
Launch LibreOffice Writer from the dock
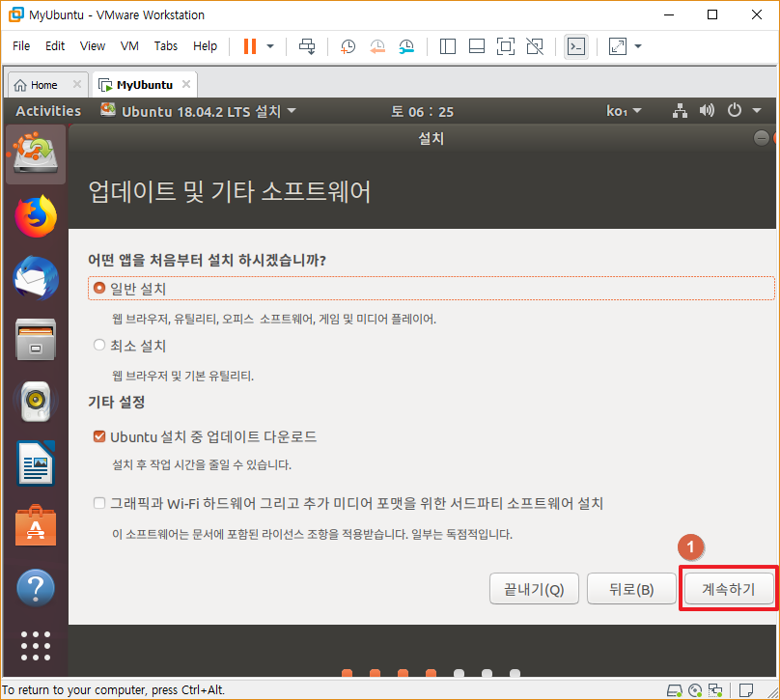pos(36,462)
